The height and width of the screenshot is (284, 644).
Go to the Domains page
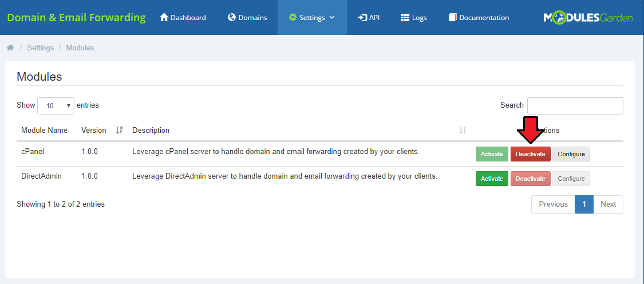[247, 18]
